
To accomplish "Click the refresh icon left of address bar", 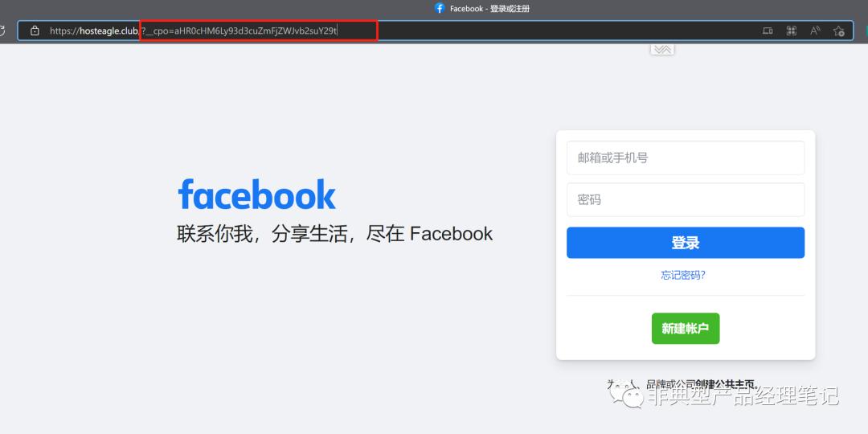I will click(2, 31).
